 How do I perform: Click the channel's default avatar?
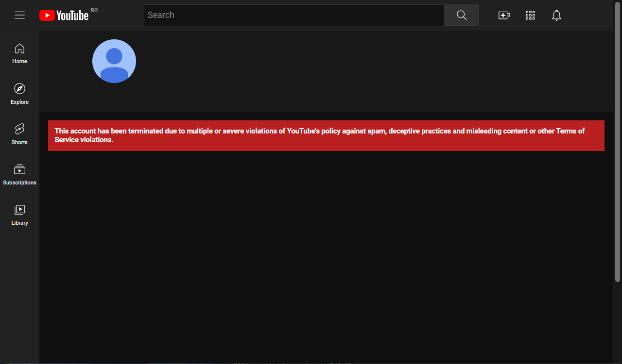[114, 61]
